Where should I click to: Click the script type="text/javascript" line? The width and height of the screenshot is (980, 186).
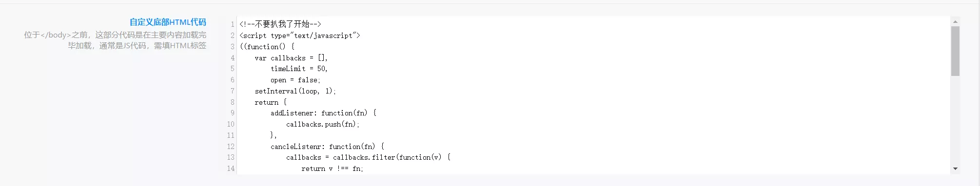tap(300, 36)
